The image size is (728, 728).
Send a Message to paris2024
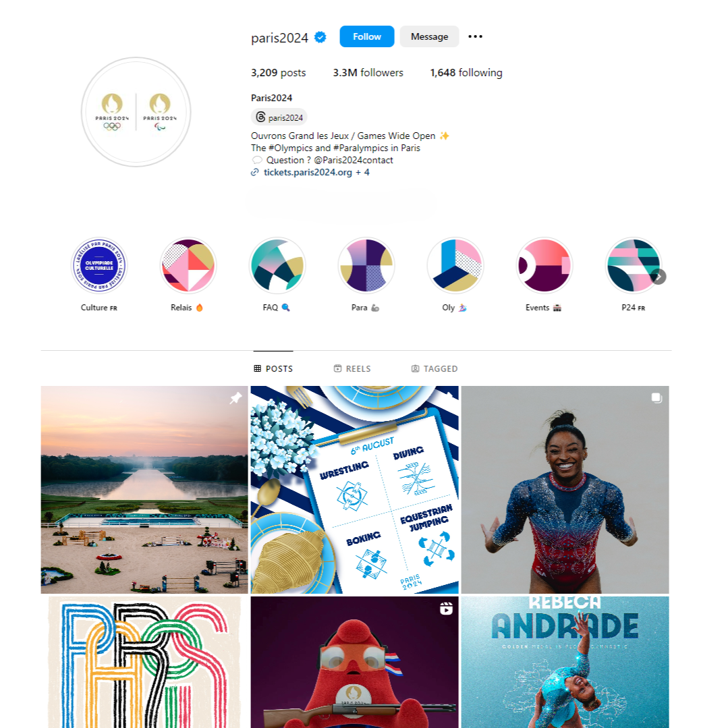click(430, 36)
